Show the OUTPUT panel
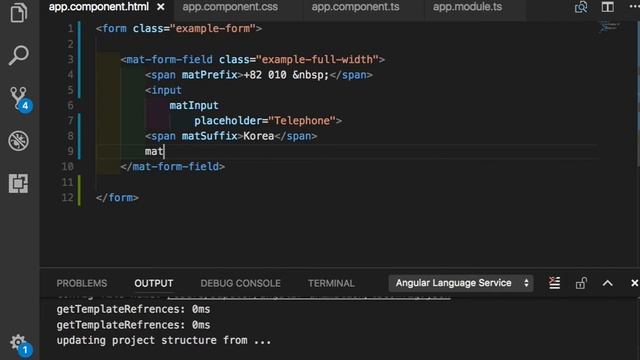Image resolution: width=640 pixels, height=360 pixels. pos(153,283)
